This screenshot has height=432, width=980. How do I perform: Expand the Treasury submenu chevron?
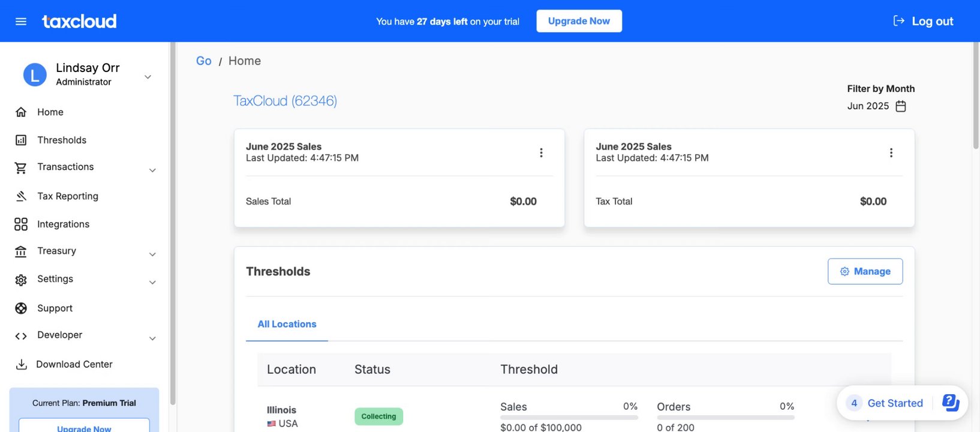[x=152, y=254]
